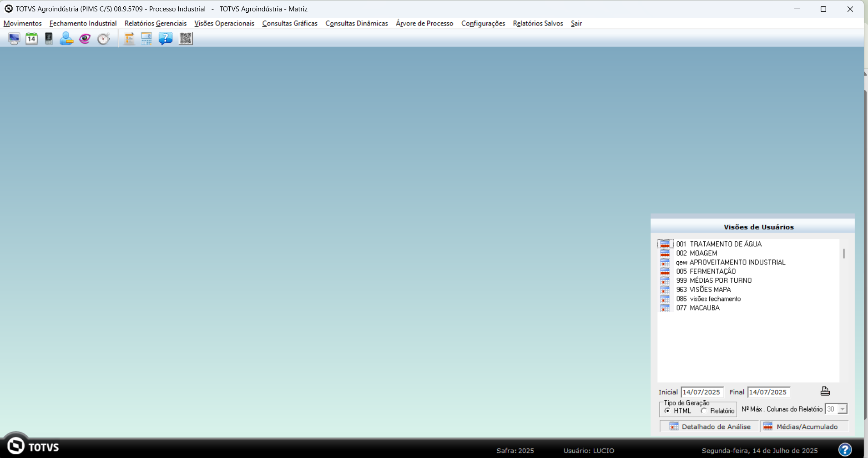This screenshot has height=458, width=868.
Task: Minimize the TOTVS Agroindústria window
Action: [x=797, y=9]
